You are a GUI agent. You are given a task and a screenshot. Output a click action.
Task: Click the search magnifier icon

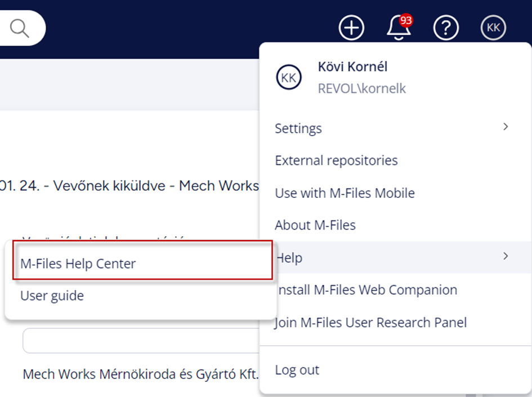coord(19,28)
